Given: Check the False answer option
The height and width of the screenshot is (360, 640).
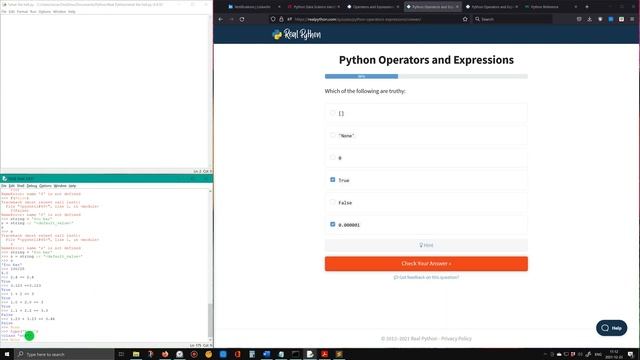Looking at the screenshot, I should (333, 202).
